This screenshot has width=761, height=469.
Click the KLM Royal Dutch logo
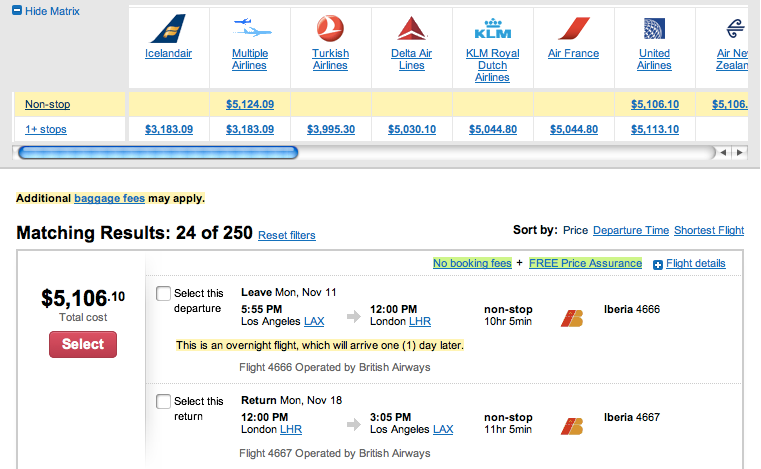pyautogui.click(x=492, y=27)
